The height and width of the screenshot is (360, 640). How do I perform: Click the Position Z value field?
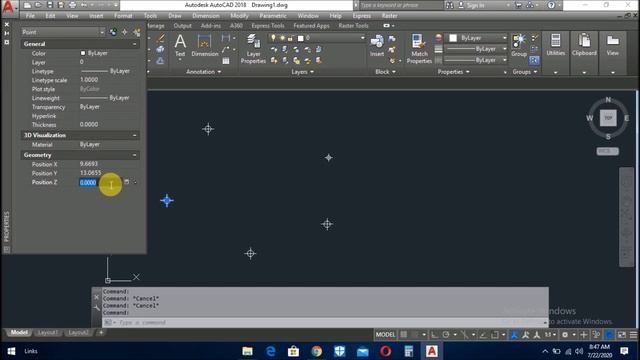click(100, 182)
